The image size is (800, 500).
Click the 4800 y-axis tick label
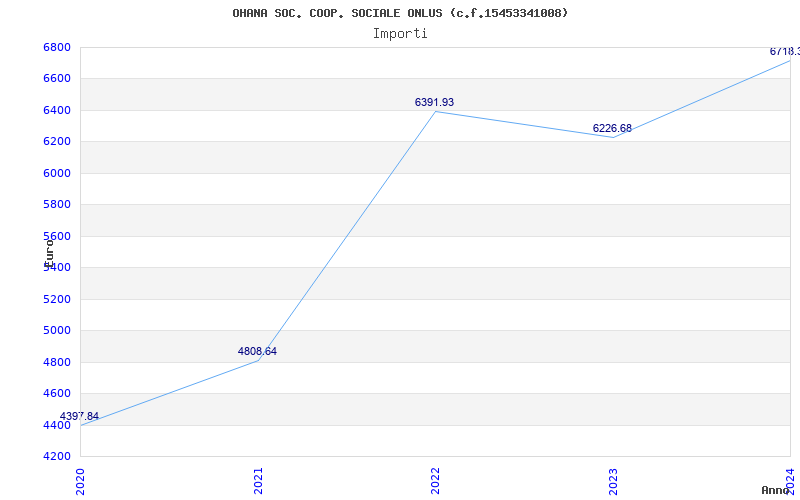[57, 362]
